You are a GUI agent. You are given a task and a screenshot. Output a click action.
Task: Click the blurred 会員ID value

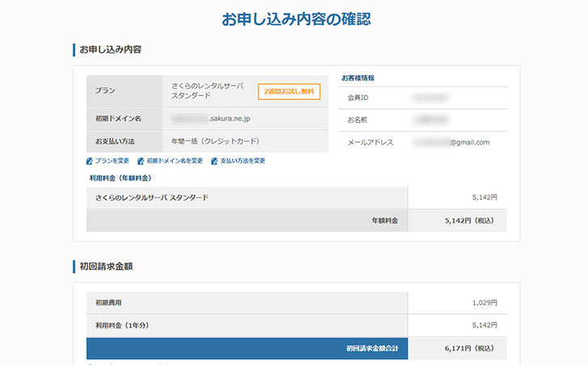[x=430, y=98]
